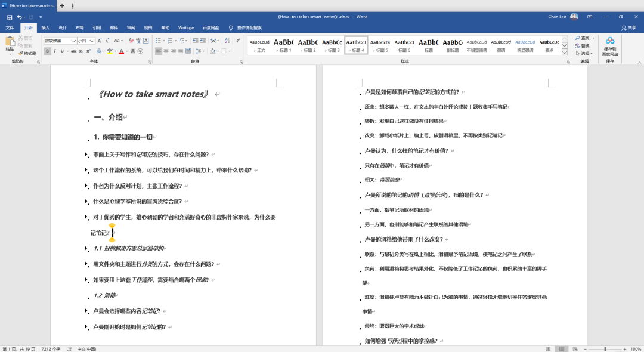Center align the paragraph
644x352 pixels.
[x=166, y=51]
